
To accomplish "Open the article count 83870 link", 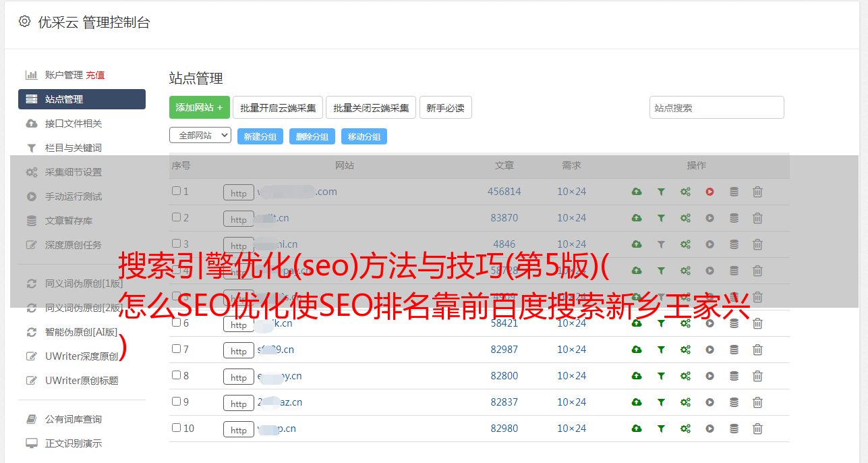I will point(504,218).
